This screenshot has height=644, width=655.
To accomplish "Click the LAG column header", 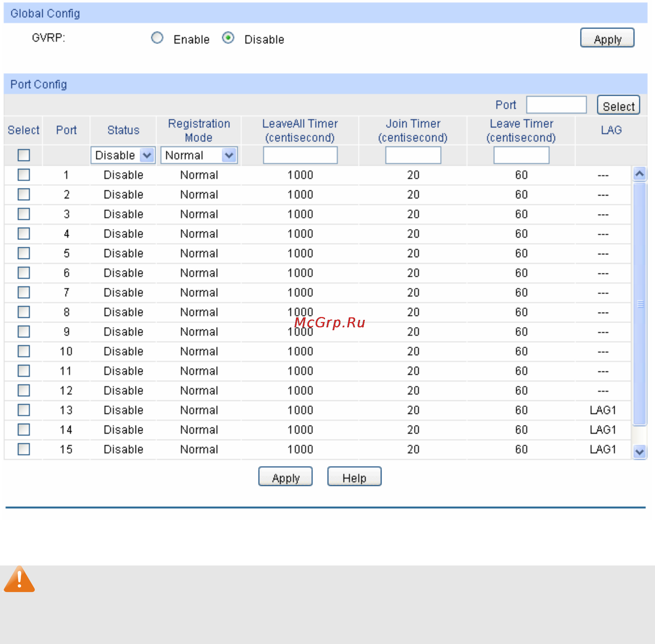I will pos(611,130).
